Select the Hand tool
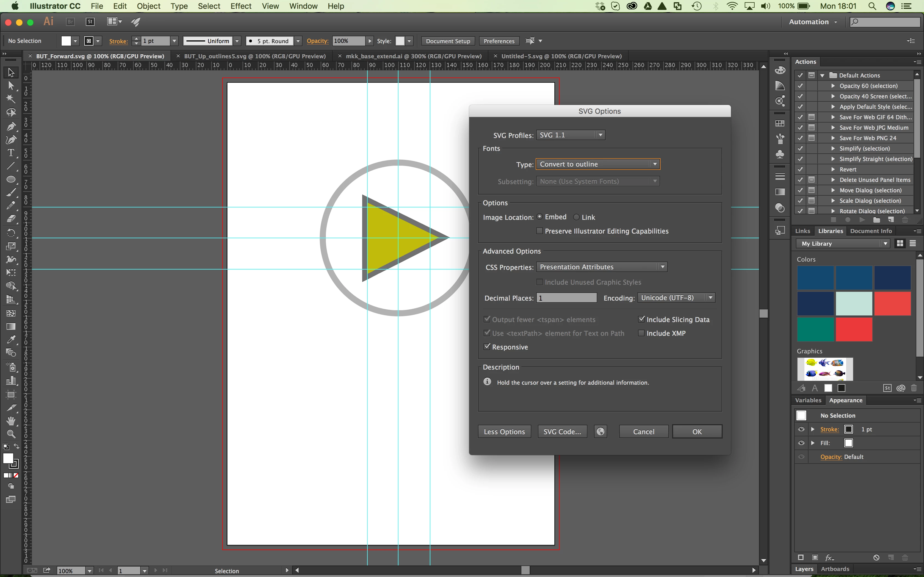This screenshot has height=577, width=924. (x=11, y=421)
